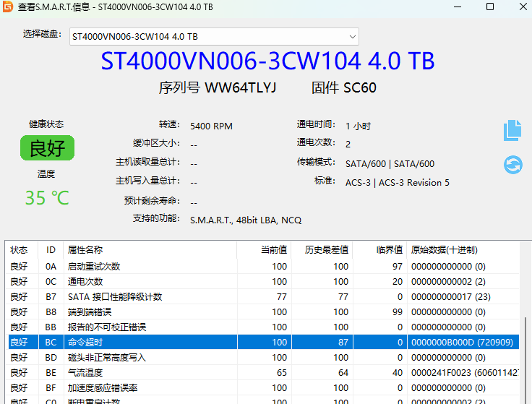
Task: Click the DiskGenius app icon in title bar
Action: (x=7, y=7)
